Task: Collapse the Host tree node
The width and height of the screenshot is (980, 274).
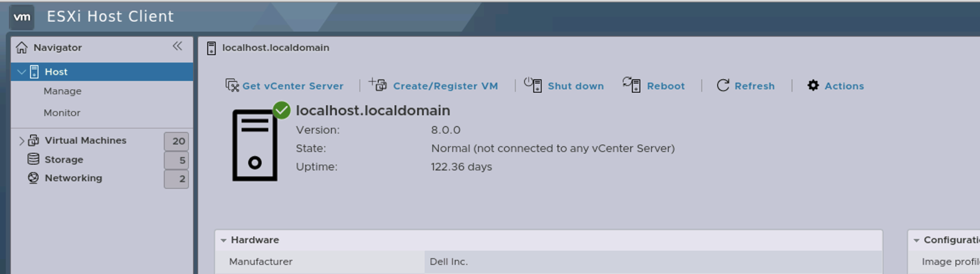Action: (x=22, y=72)
